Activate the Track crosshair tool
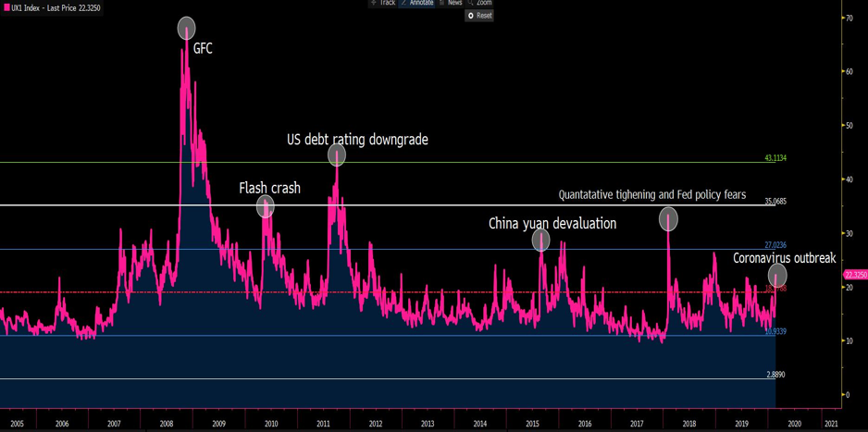This screenshot has height=432, width=868. click(x=382, y=3)
